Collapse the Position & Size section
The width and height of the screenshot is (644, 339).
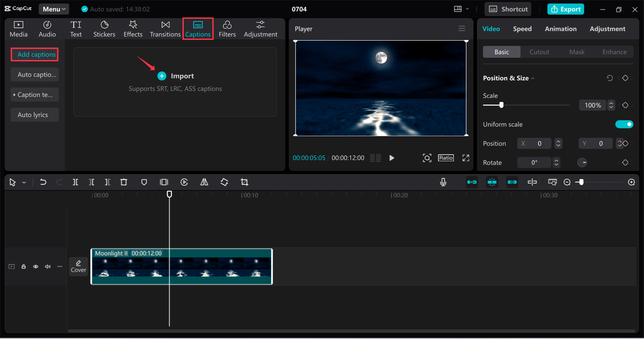533,78
